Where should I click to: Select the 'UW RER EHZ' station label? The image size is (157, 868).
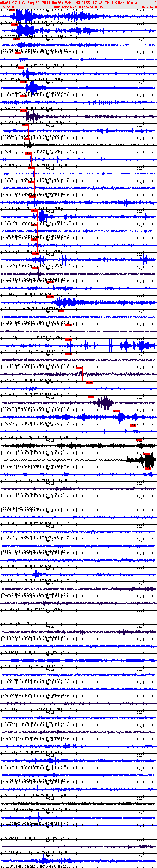pyautogui.click(x=11, y=251)
